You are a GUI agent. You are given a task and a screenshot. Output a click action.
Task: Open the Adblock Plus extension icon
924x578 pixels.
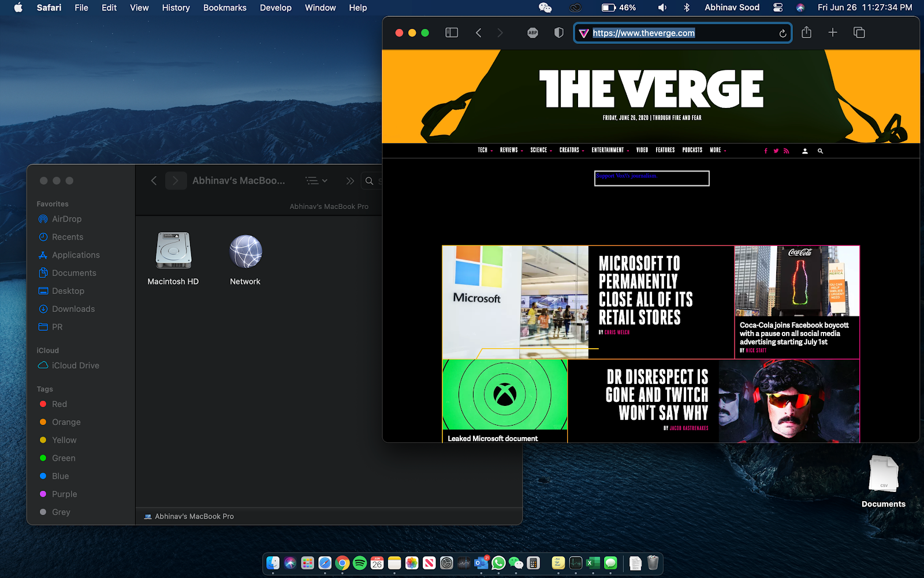(532, 33)
